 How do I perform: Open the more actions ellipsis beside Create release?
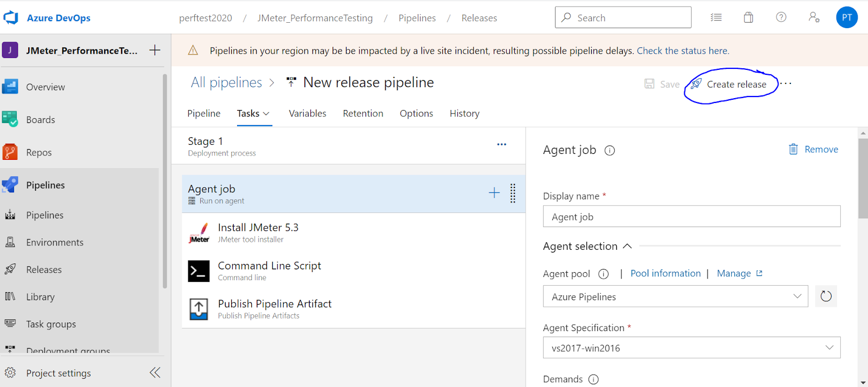pos(786,83)
